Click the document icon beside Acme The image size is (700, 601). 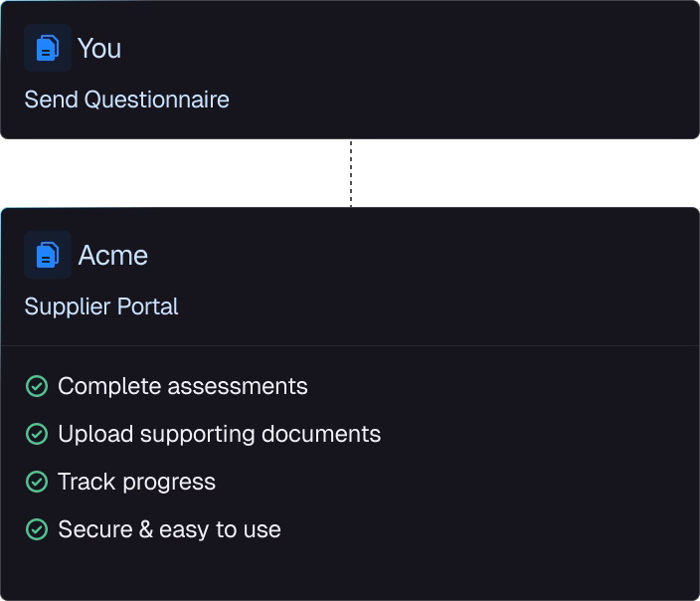tap(48, 255)
